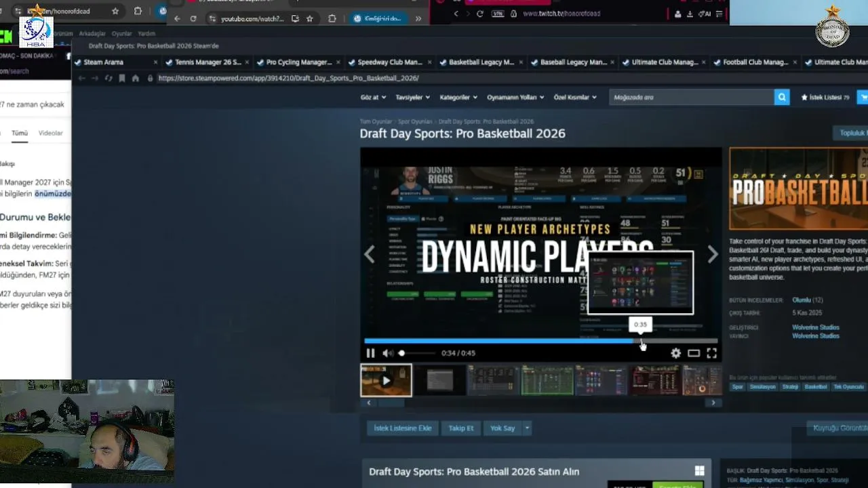Show previous media with left arrow
The width and height of the screenshot is (868, 488).
point(370,254)
